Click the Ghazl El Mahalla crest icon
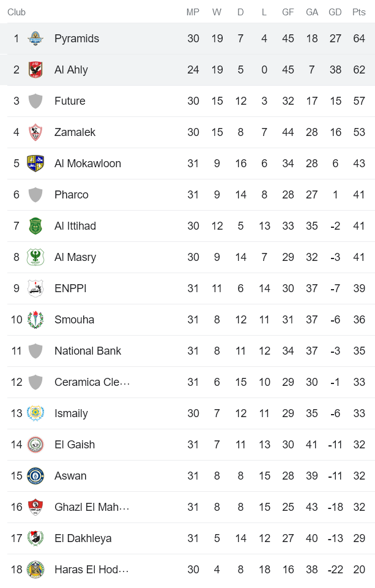Viewport: 375px width, 588px height. click(x=35, y=507)
